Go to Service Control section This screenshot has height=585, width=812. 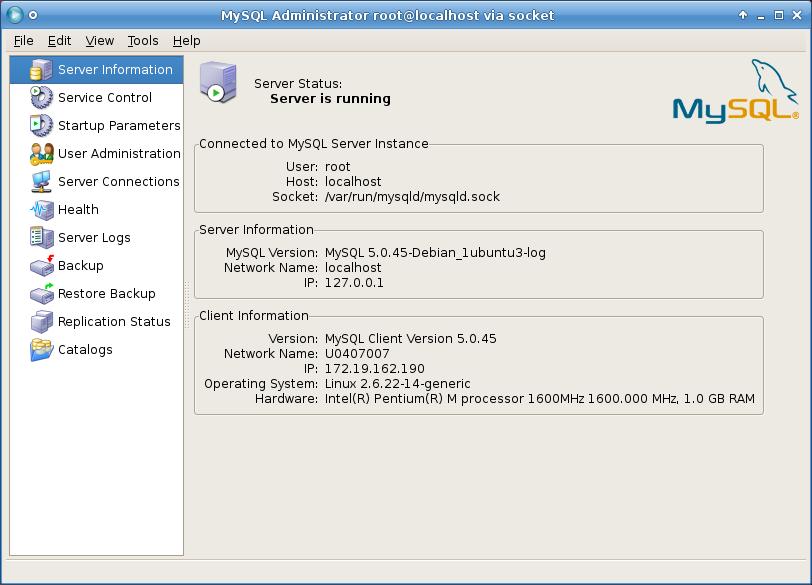(x=96, y=97)
